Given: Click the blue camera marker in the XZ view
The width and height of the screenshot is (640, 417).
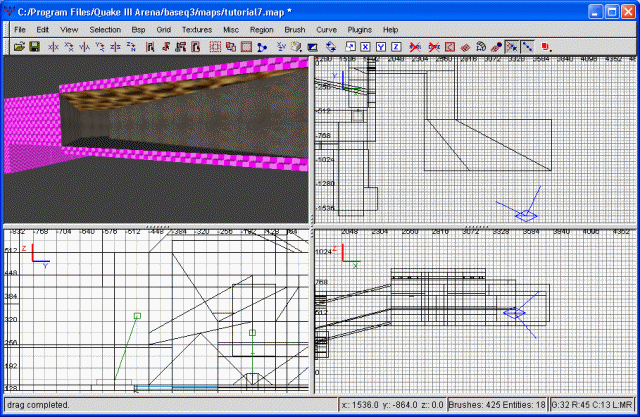Looking at the screenshot, I should click(x=514, y=313).
